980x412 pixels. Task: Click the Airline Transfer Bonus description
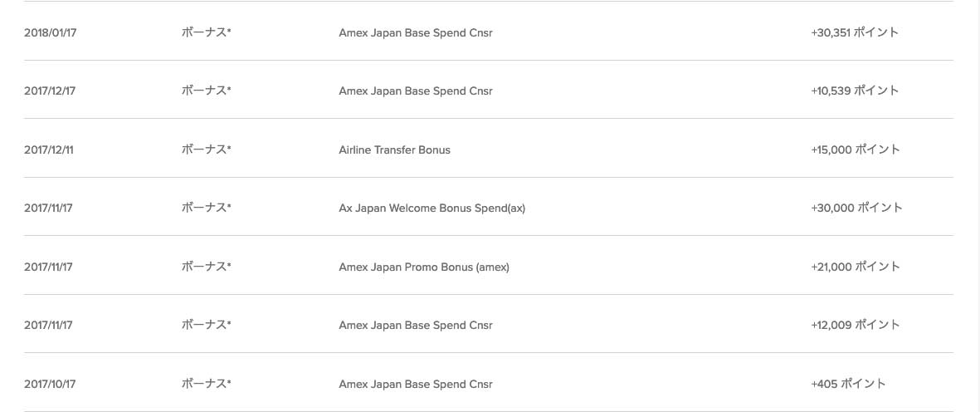pyautogui.click(x=394, y=150)
